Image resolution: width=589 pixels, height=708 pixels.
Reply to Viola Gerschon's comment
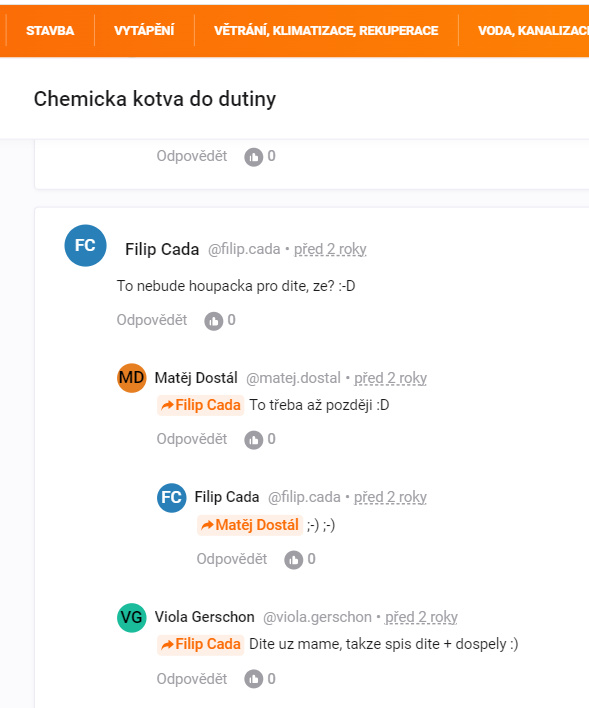pyautogui.click(x=192, y=679)
